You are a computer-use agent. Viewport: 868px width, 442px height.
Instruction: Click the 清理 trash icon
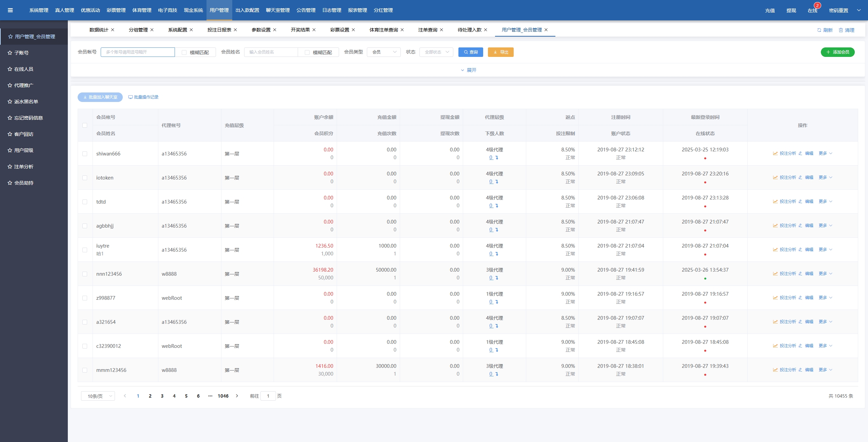pos(841,30)
